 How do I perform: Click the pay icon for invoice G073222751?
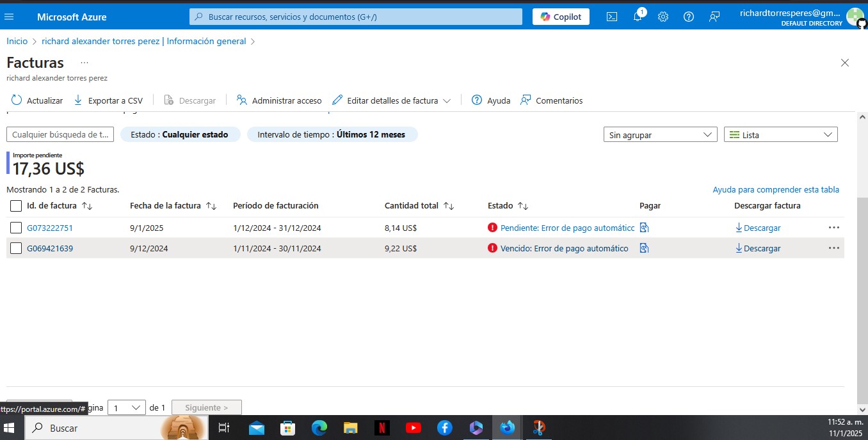(x=645, y=227)
